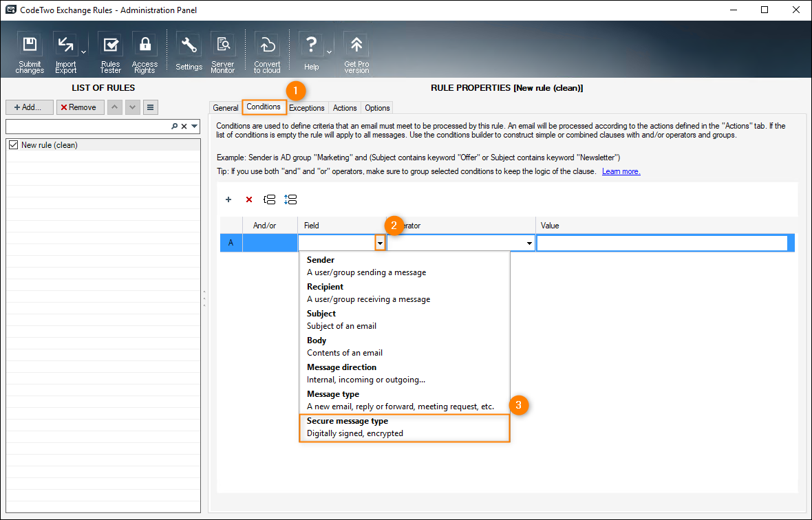
Task: Expand the rules search options dropdown arrow
Action: click(194, 127)
